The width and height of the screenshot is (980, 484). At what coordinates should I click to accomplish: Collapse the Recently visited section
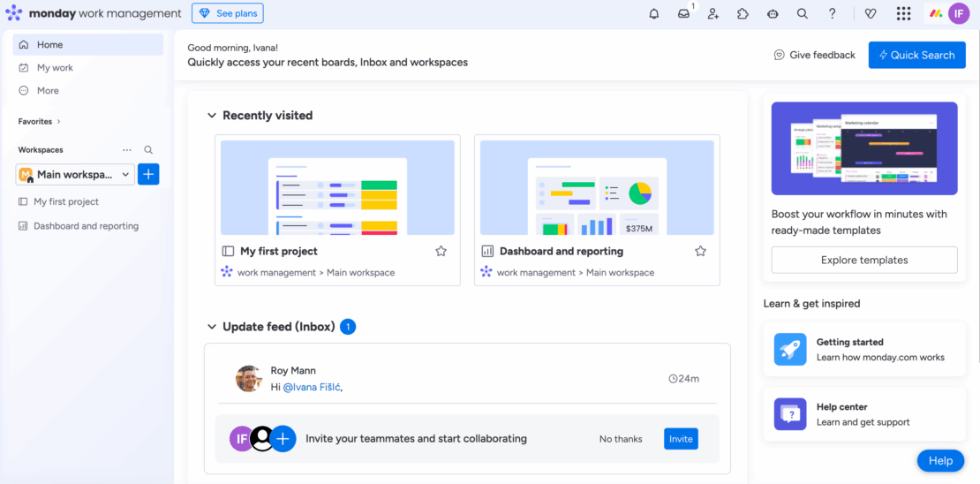coord(212,116)
